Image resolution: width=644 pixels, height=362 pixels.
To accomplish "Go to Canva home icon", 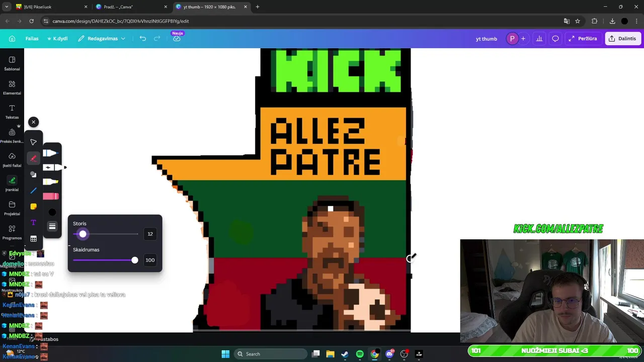I will click(x=12, y=39).
